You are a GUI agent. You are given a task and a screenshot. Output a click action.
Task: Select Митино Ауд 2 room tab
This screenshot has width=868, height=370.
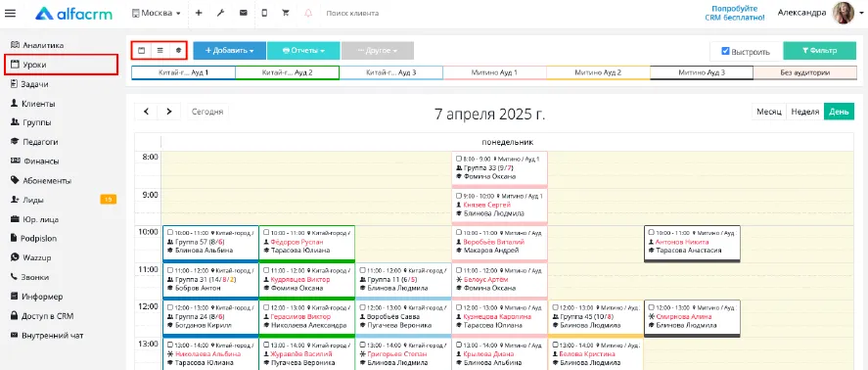coord(598,72)
